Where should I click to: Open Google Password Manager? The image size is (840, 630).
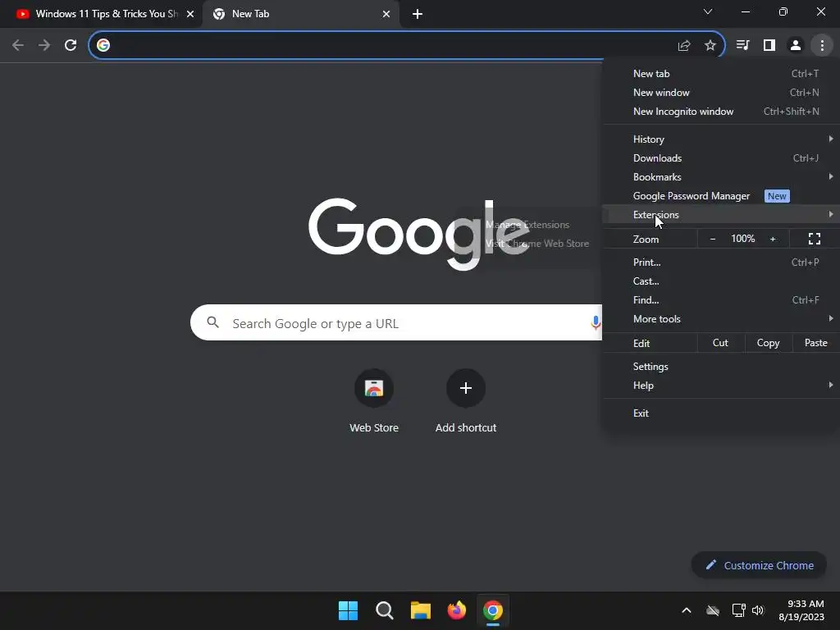(721, 195)
